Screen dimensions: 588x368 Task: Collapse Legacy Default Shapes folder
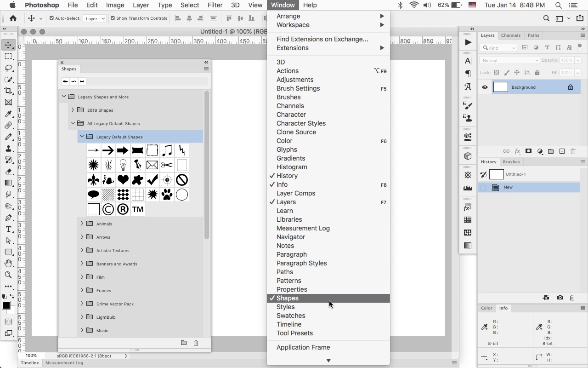click(82, 137)
